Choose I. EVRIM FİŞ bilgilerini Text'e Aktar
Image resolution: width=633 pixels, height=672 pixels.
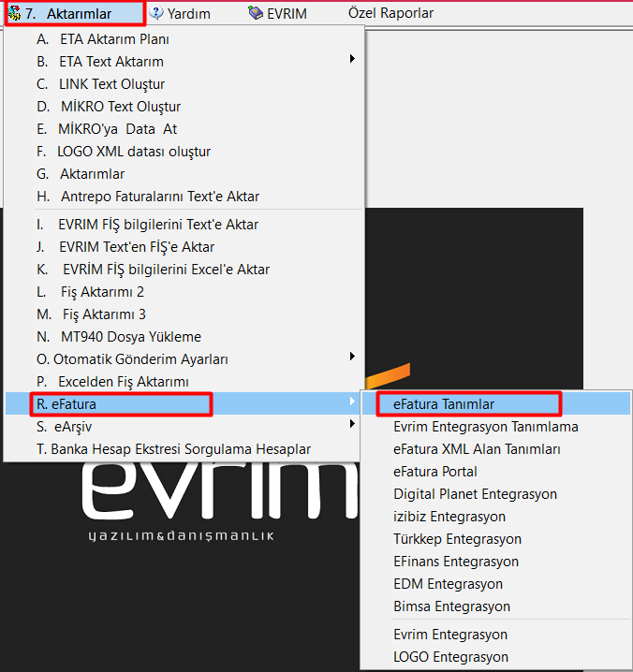coord(184,225)
